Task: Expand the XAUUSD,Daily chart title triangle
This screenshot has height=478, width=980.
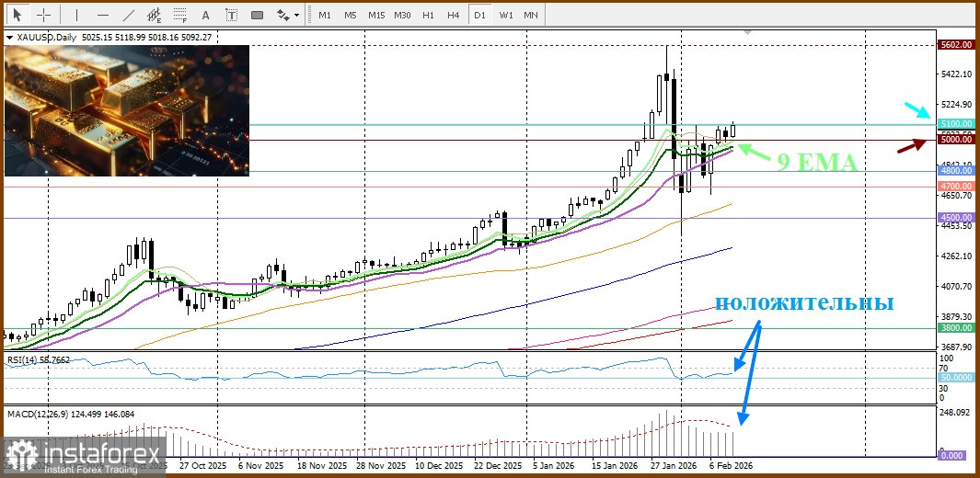Action: 9,38
